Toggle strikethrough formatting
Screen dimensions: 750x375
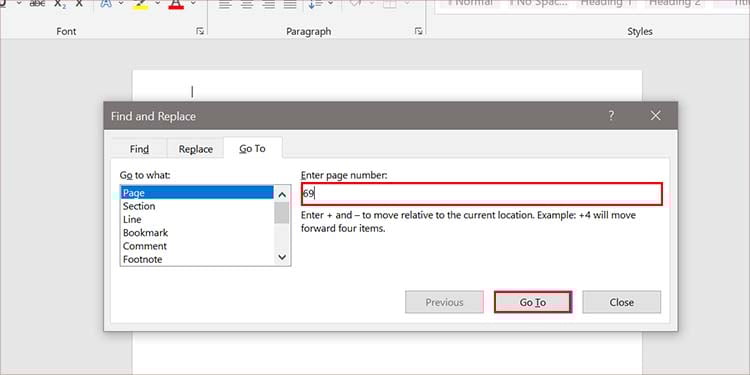(37, 4)
